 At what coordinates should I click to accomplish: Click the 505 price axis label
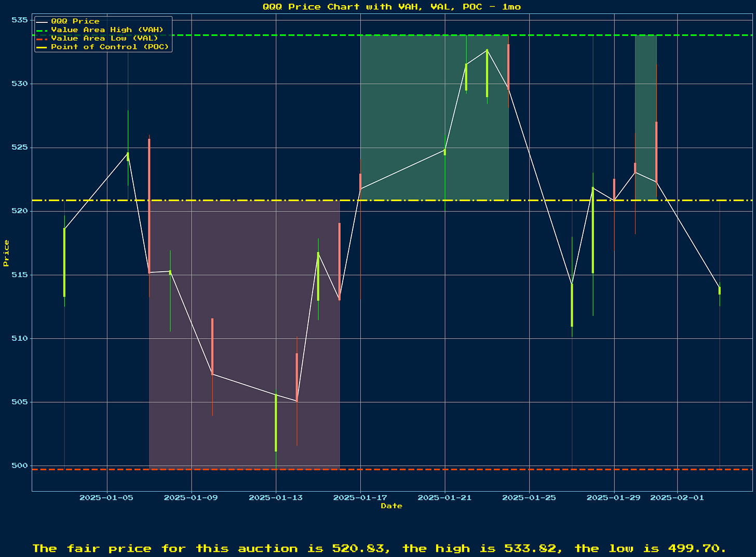pyautogui.click(x=19, y=402)
